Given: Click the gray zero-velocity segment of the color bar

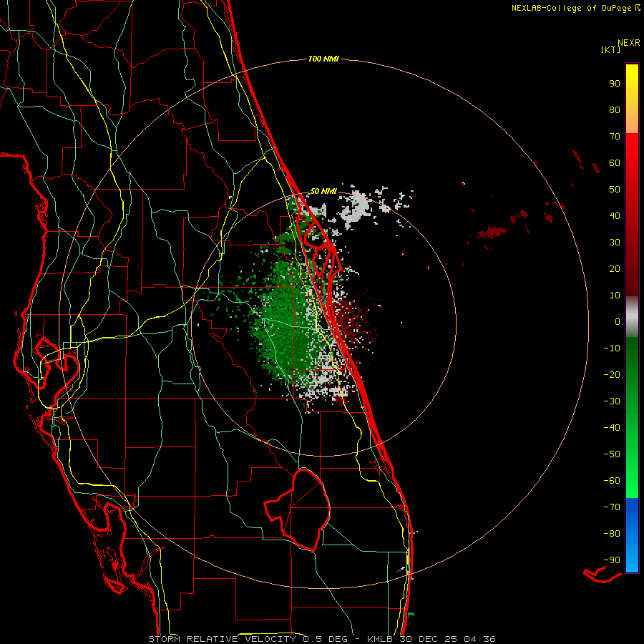Looking at the screenshot, I should (x=632, y=317).
